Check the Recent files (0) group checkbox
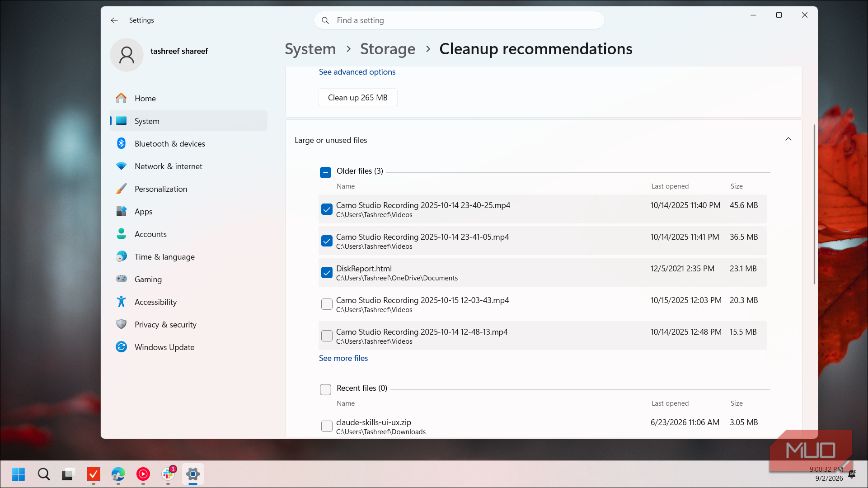868x488 pixels. (x=325, y=389)
